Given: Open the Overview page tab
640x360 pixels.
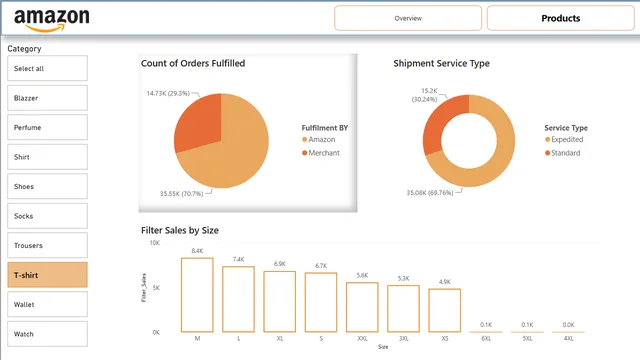Looking at the screenshot, I should tap(408, 18).
